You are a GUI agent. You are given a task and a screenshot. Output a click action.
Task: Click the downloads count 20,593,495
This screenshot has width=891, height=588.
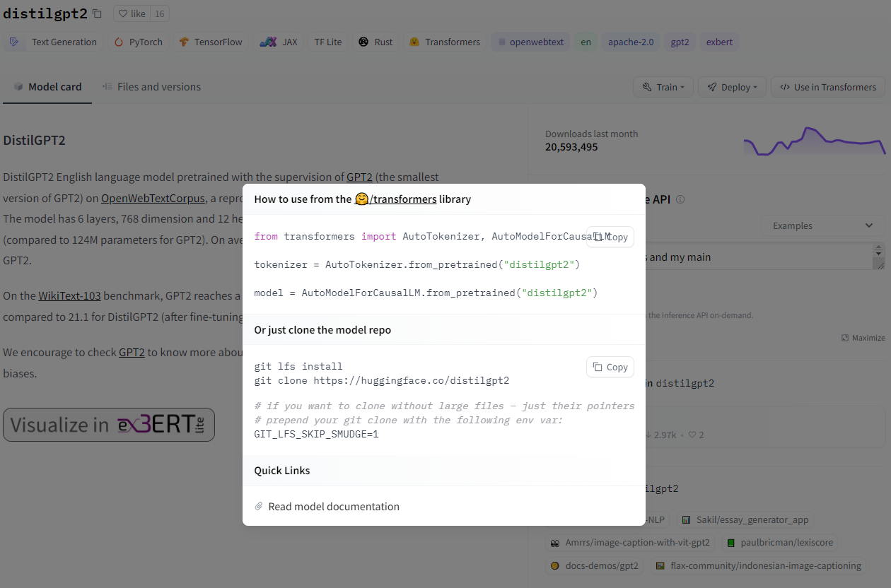click(571, 147)
